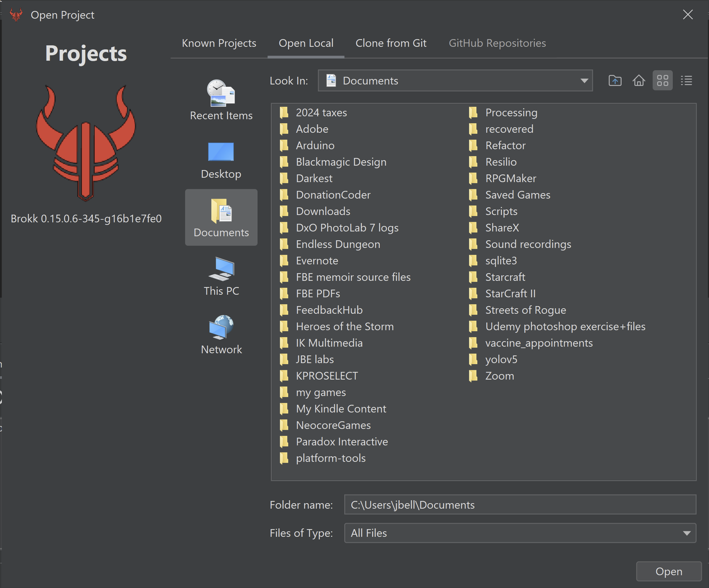Open the Files of Type dropdown
The height and width of the screenshot is (588, 709).
[687, 533]
